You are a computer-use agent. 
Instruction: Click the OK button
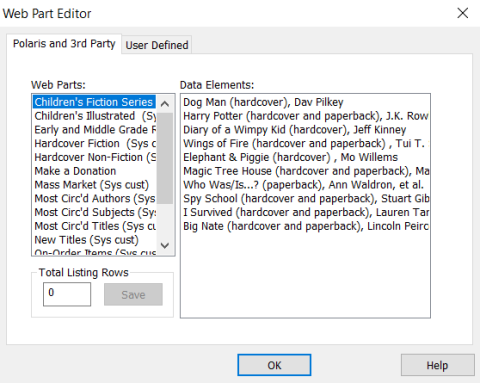(274, 365)
